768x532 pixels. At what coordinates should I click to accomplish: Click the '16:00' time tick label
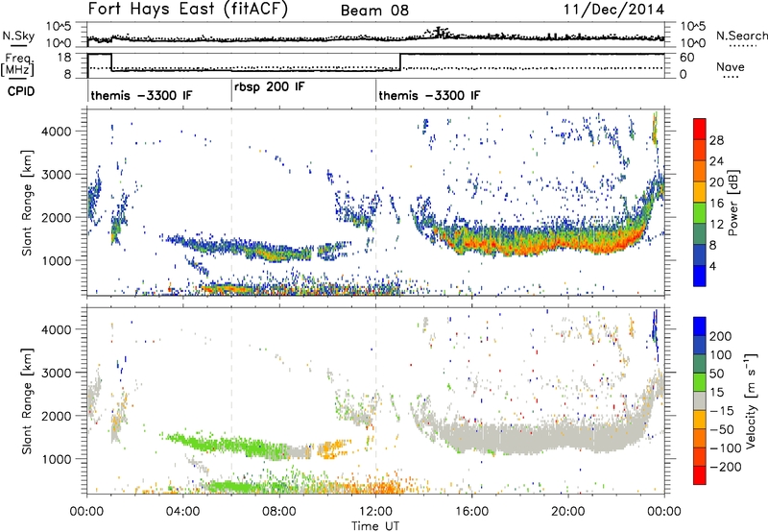471,512
